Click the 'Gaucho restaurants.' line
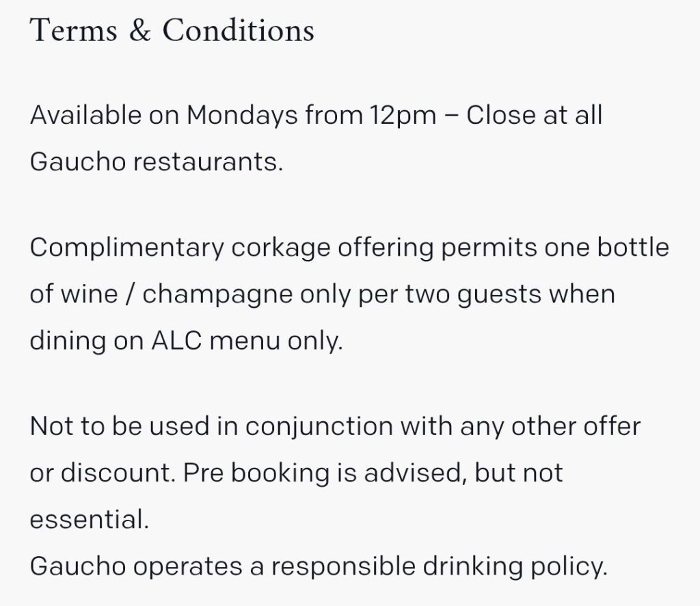 [x=156, y=162]
